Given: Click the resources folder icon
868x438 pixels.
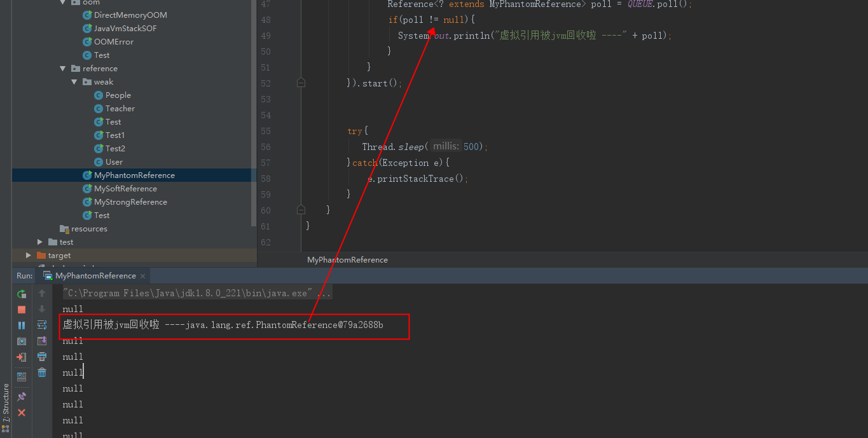Looking at the screenshot, I should [64, 229].
